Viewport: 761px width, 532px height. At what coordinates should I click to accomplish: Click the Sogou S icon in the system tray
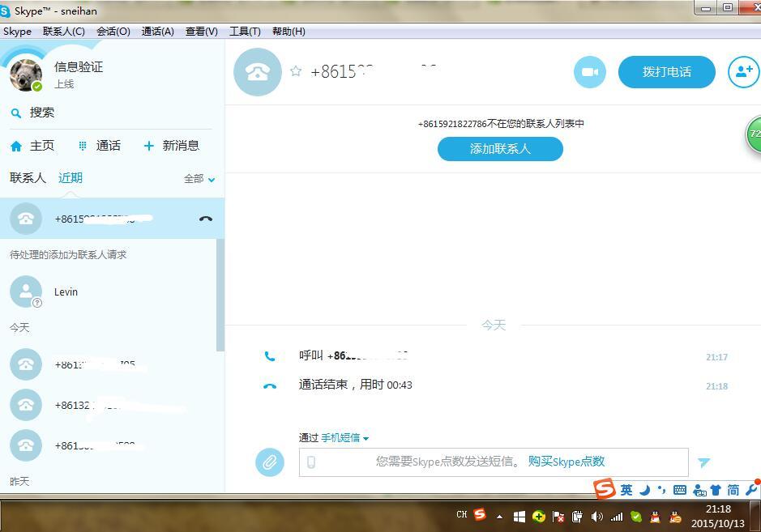pos(480,514)
